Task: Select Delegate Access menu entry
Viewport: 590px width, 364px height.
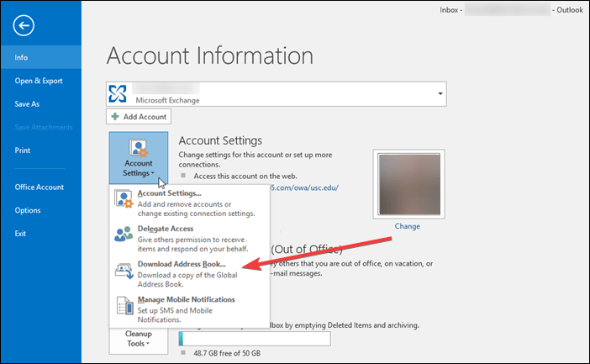Action: [189, 239]
